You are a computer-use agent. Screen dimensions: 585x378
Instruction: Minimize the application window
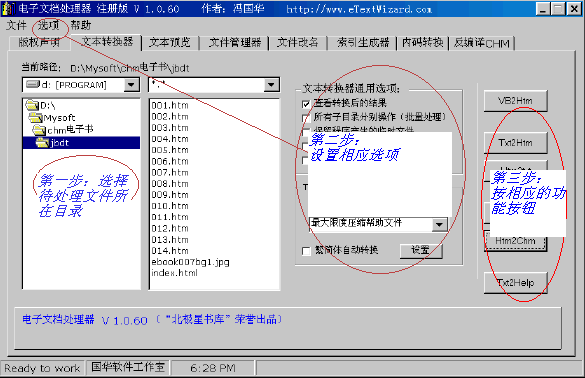[542, 9]
